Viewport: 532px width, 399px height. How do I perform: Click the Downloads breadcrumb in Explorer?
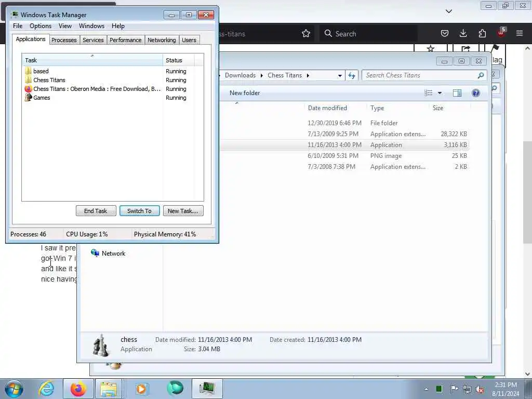[x=240, y=75]
